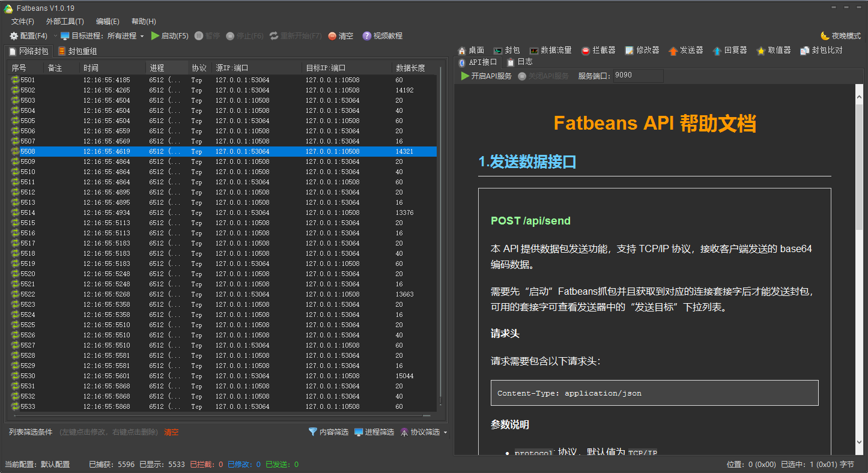The width and height of the screenshot is (868, 473).
Task: Open the 发送器 (Sender) tool
Action: (686, 50)
